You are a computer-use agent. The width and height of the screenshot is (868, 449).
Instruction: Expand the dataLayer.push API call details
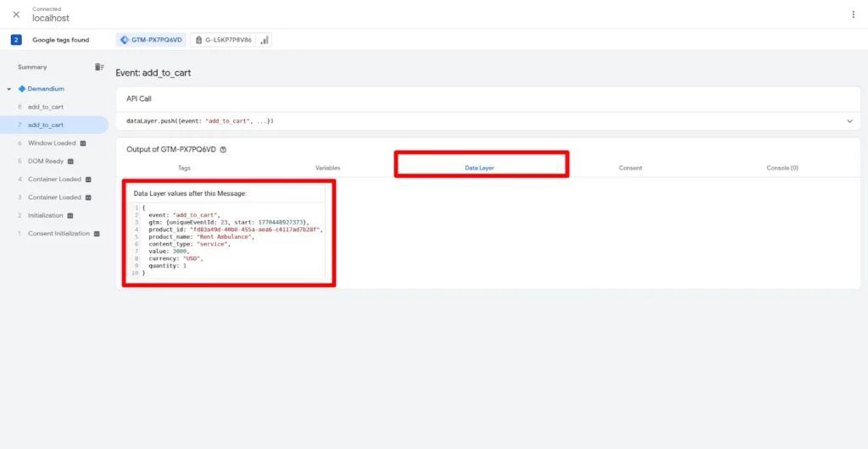849,121
